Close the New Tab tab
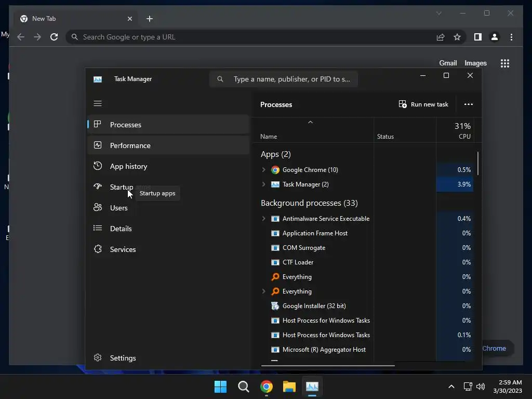Viewport: 532px width, 399px height. coord(129,19)
